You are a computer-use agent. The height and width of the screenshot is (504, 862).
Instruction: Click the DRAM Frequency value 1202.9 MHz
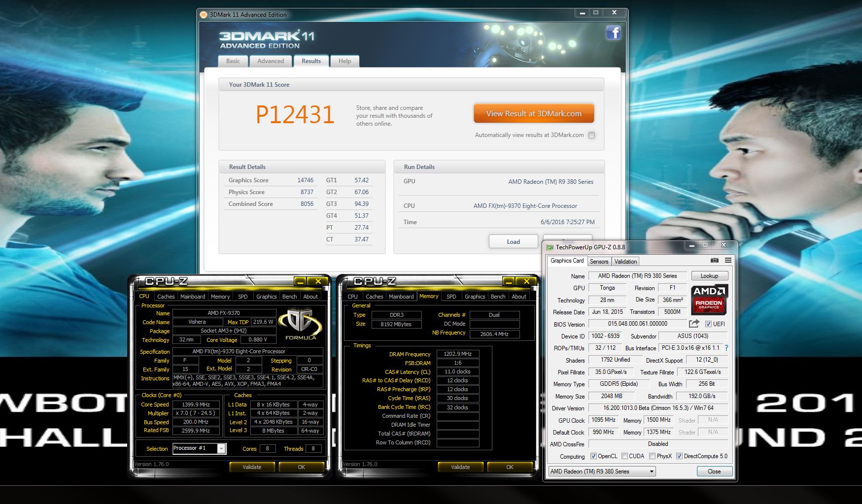[458, 354]
